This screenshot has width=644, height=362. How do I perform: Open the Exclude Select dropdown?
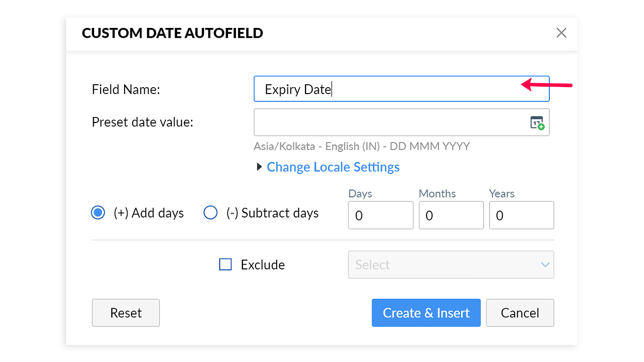[451, 265]
